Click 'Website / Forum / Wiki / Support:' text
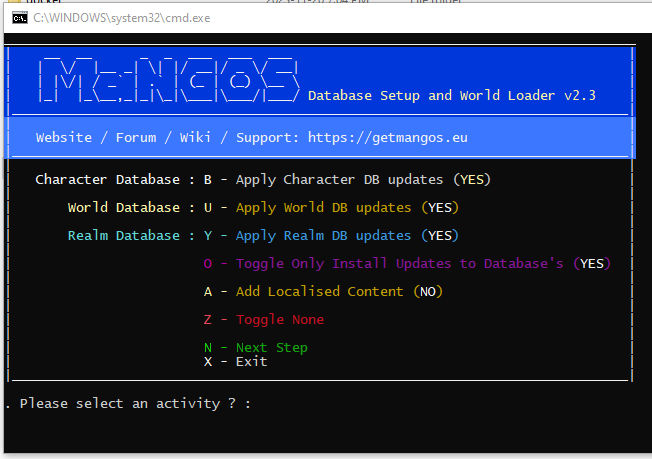The height and width of the screenshot is (459, 652). click(167, 138)
